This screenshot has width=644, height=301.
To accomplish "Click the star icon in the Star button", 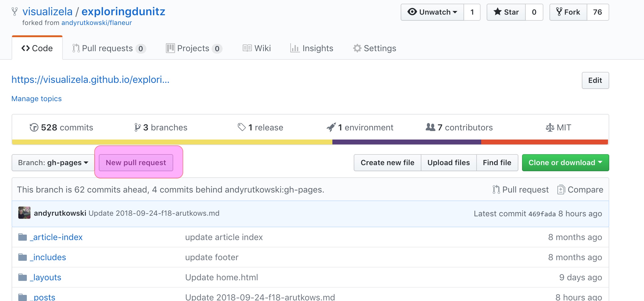I will pyautogui.click(x=498, y=12).
